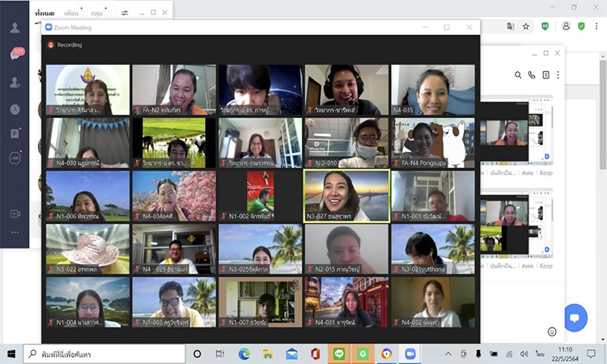Search in the LINE chat window
This screenshot has width=607, height=364.
tap(518, 74)
